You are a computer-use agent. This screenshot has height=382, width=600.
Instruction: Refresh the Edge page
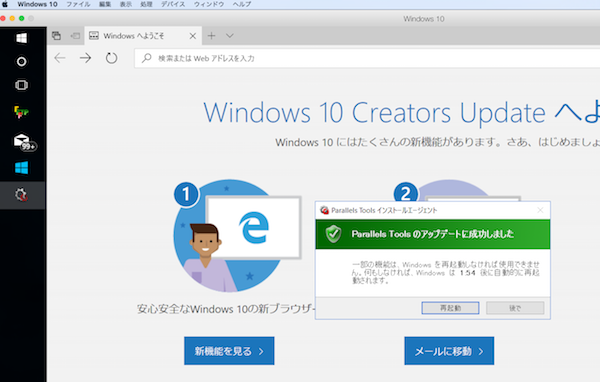coord(111,58)
